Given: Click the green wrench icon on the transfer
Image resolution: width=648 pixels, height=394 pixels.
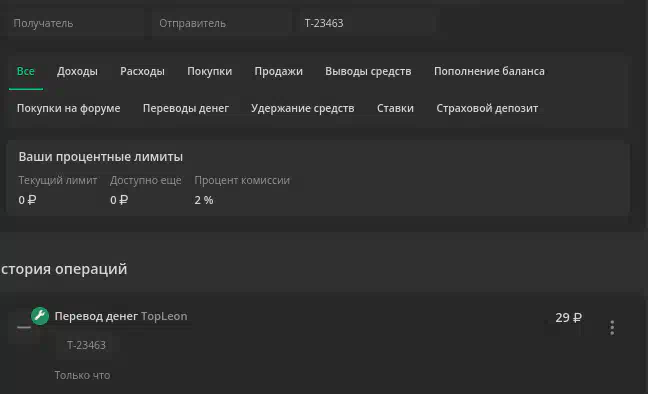Looking at the screenshot, I should point(40,316).
